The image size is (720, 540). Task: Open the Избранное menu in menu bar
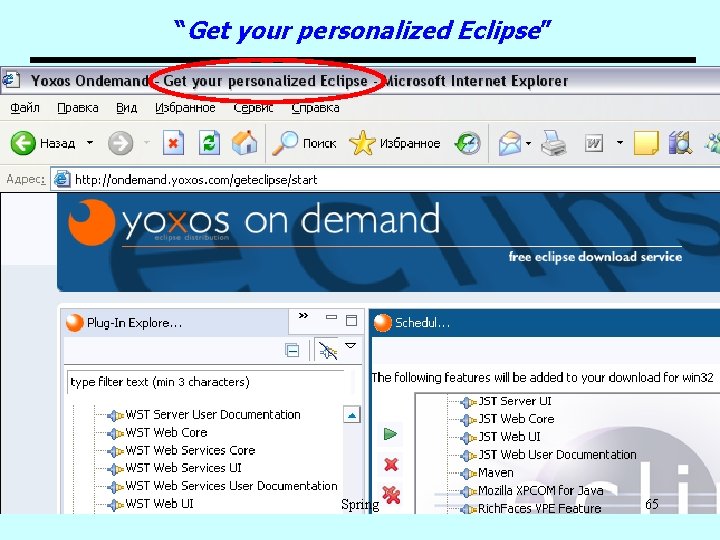[185, 108]
